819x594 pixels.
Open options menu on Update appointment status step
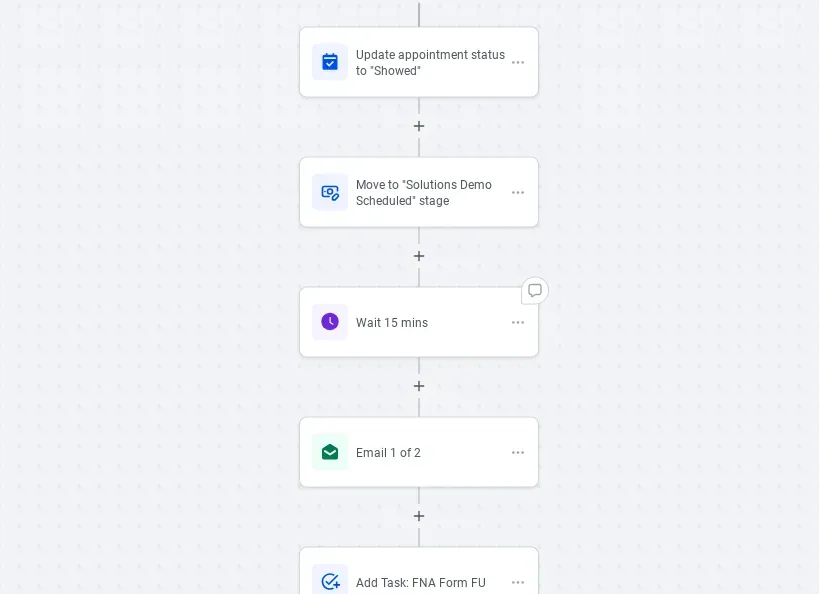pos(518,62)
